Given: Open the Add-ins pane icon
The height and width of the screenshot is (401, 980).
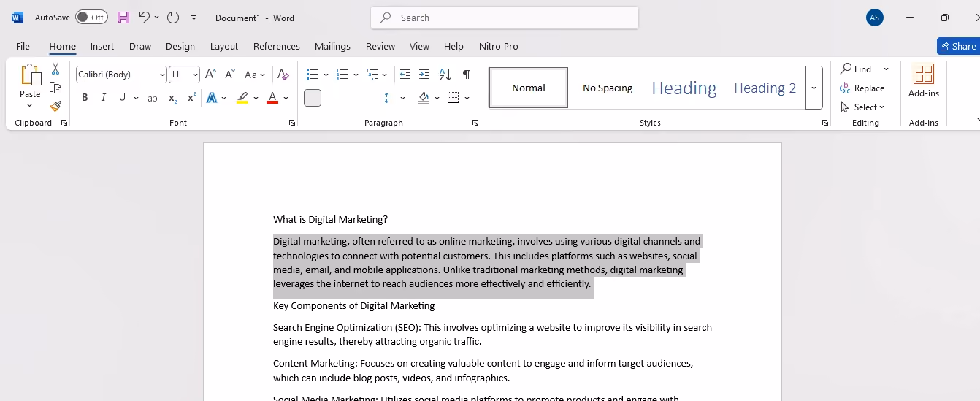Looking at the screenshot, I should tap(924, 74).
